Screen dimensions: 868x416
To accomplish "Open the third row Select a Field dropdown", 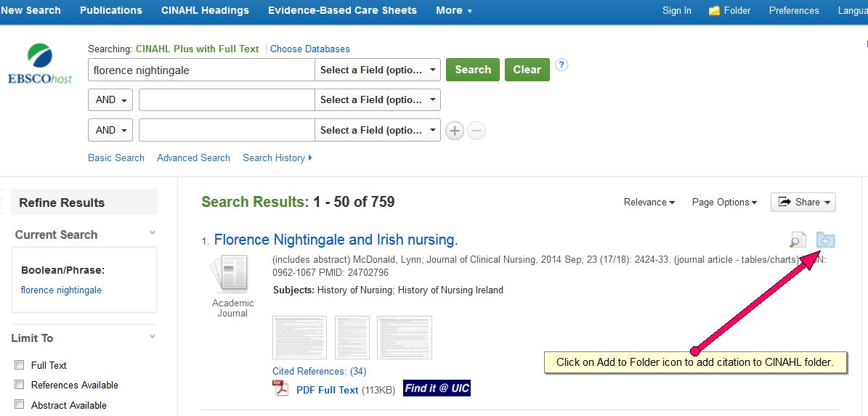I will pos(378,130).
